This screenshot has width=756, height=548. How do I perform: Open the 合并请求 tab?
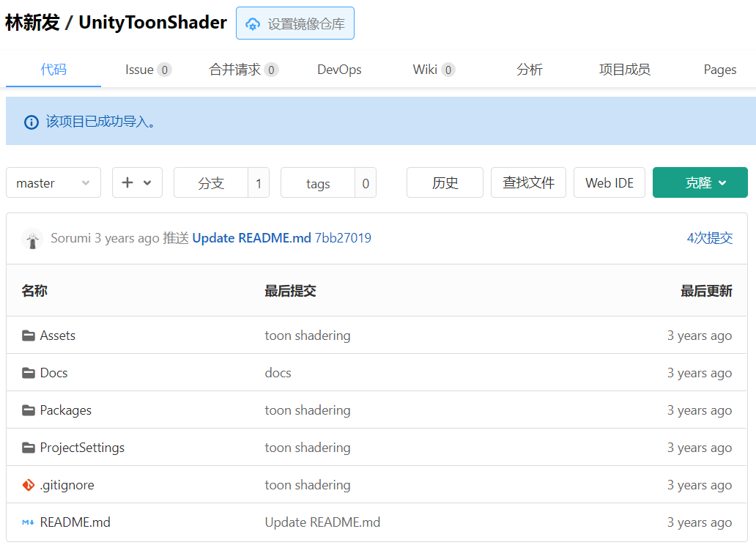pos(243,70)
